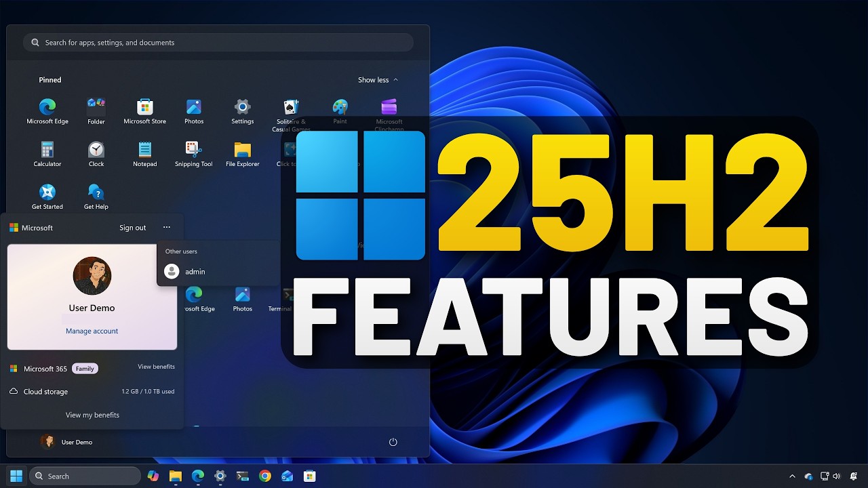Click the 1.2 GB / 1.0 TB used text
The width and height of the screenshot is (868, 488).
click(x=148, y=392)
